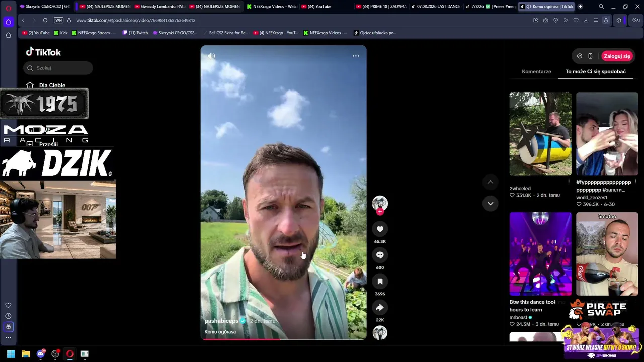
Task: Open the NEEXcsgo Stream bookmark
Action: point(94,33)
